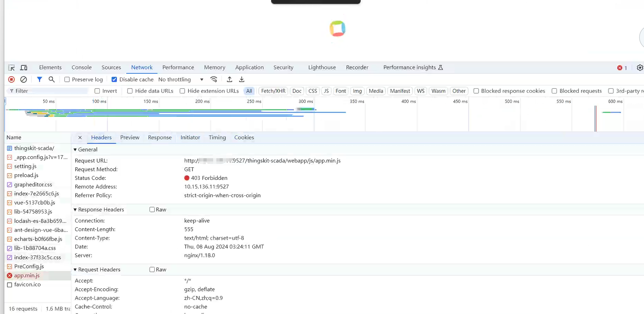
Task: Click the clear network log icon
Action: tap(23, 79)
